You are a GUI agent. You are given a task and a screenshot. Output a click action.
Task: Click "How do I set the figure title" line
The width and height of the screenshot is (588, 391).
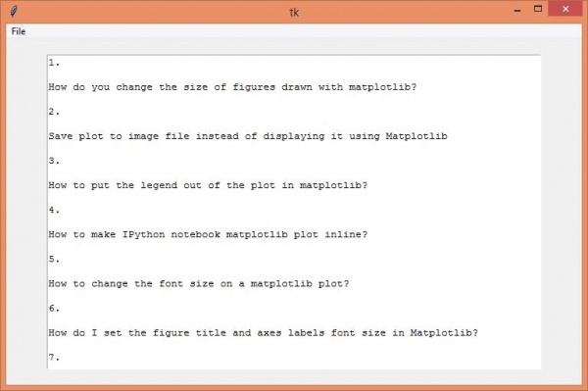[264, 333]
